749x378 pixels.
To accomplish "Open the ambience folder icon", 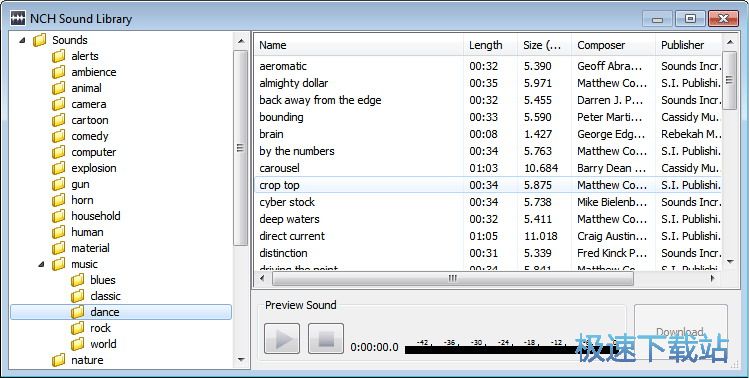I will pyautogui.click(x=59, y=72).
